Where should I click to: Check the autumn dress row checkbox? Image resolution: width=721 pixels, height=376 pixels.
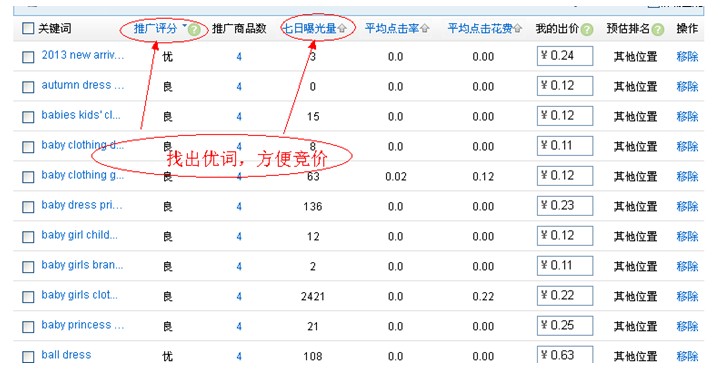28,87
